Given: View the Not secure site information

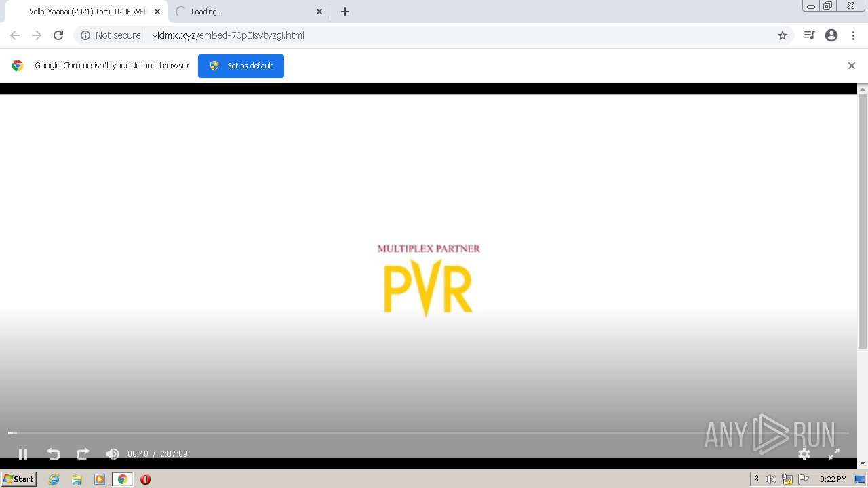Looking at the screenshot, I should (111, 35).
